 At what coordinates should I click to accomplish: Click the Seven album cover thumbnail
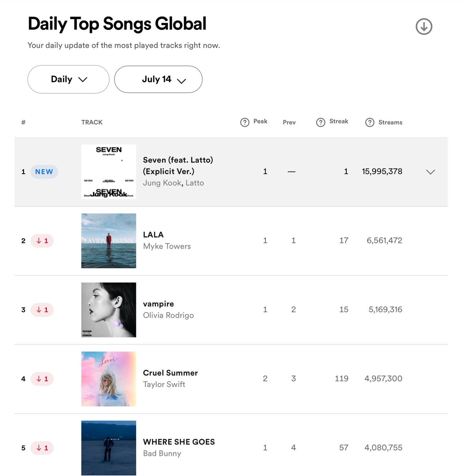(109, 172)
